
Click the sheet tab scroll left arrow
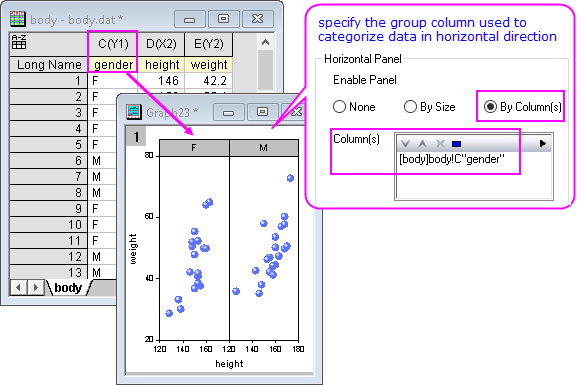point(18,288)
